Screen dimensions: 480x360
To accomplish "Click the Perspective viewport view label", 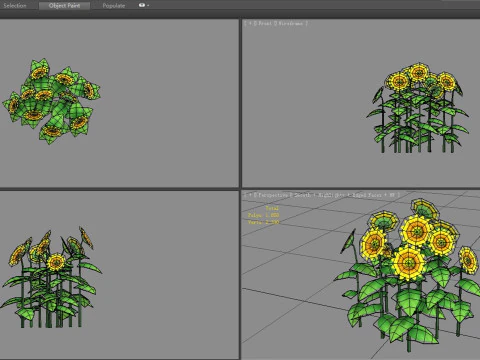I will 273,195.
